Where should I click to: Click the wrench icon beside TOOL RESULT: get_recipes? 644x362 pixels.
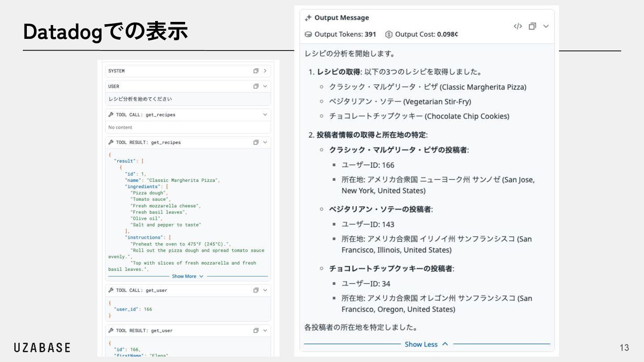(111, 143)
